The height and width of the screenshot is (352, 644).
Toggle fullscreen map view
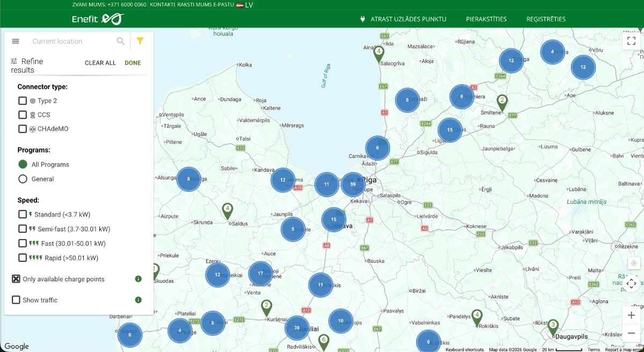coord(632,40)
